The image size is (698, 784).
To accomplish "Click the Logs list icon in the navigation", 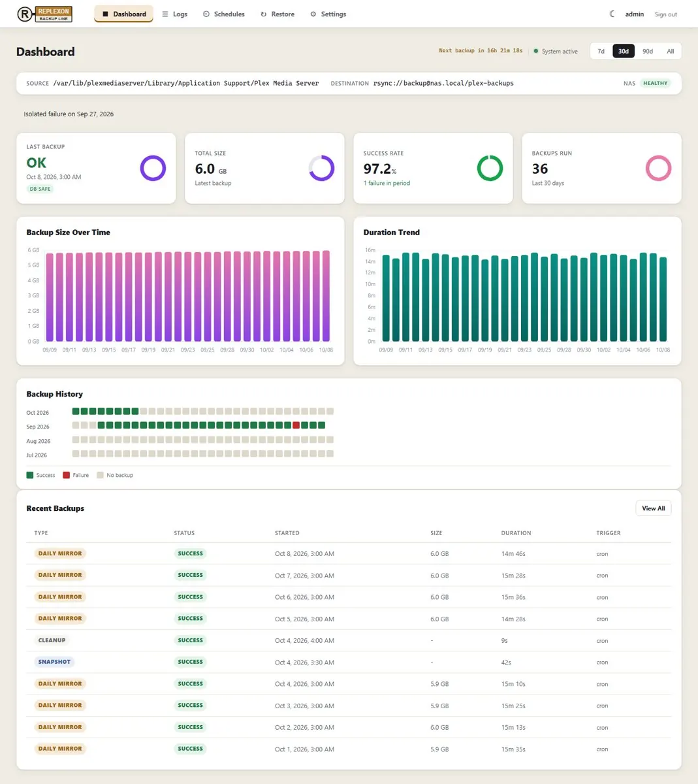I will [165, 14].
